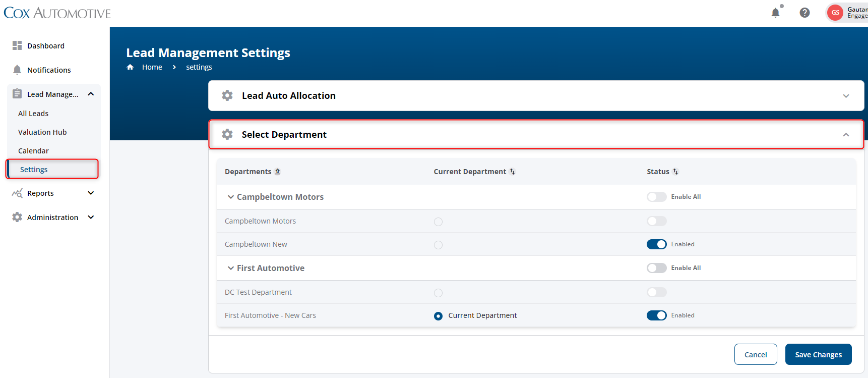Collapse the First Automotive group chevron

coord(230,268)
